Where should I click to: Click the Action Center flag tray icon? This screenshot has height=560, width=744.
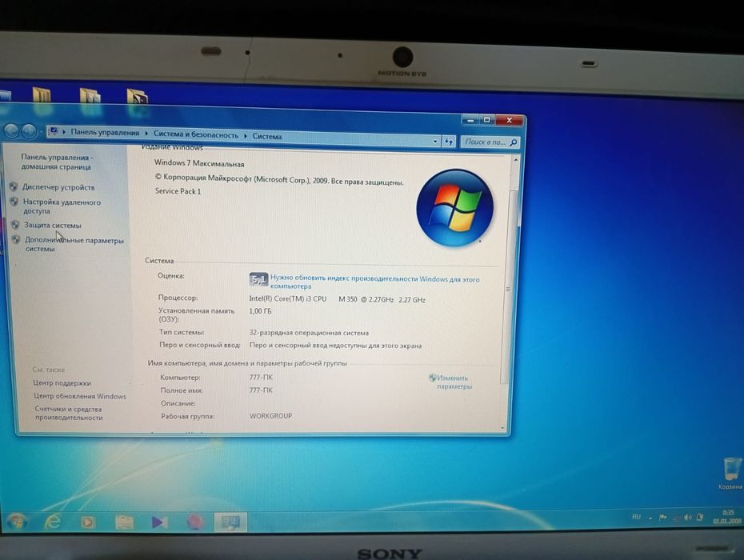pyautogui.click(x=663, y=518)
